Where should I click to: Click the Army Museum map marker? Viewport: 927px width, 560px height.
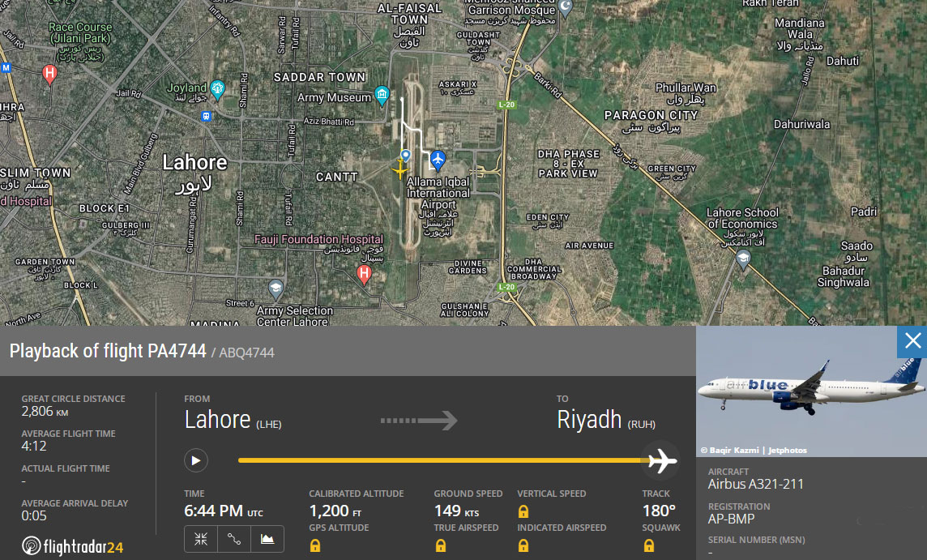[x=382, y=96]
